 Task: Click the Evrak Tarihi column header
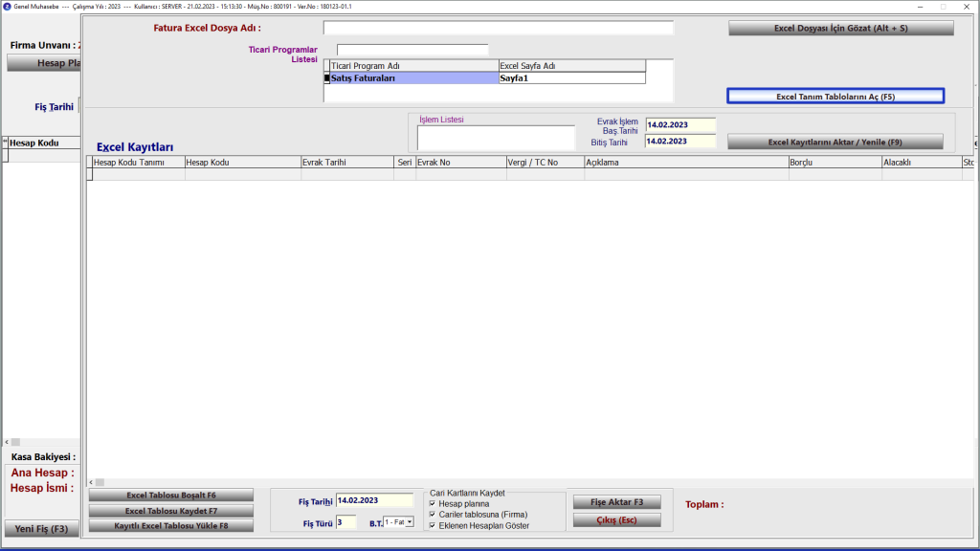pyautogui.click(x=347, y=163)
